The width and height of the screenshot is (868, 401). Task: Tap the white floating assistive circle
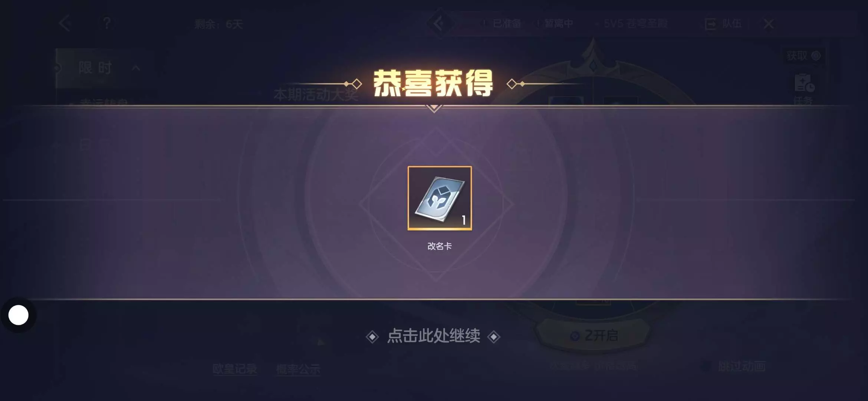(18, 315)
